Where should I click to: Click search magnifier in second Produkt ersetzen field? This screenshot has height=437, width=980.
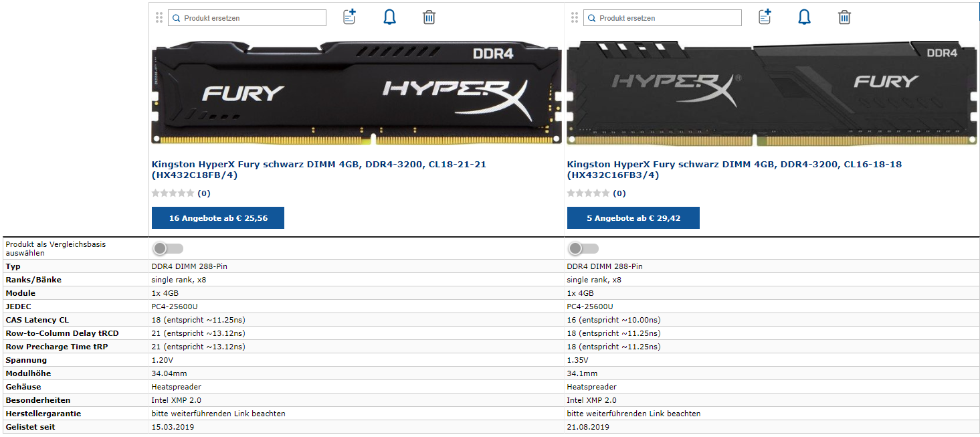coord(592,18)
